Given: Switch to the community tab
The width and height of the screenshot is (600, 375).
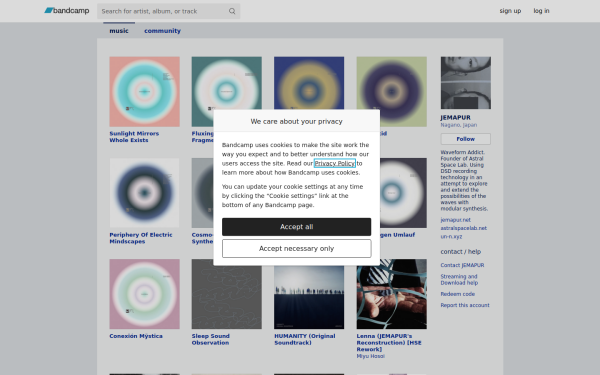Looking at the screenshot, I should click(162, 31).
